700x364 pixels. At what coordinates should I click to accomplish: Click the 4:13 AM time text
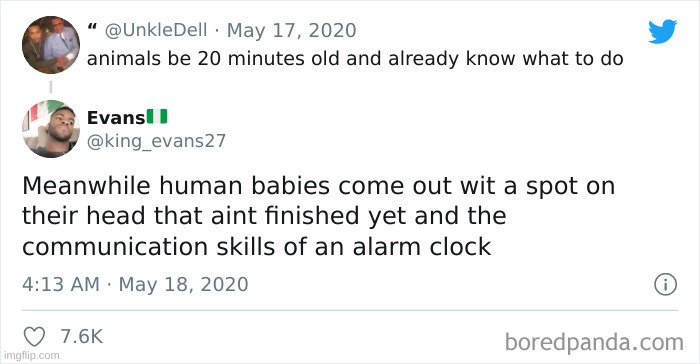pos(61,285)
